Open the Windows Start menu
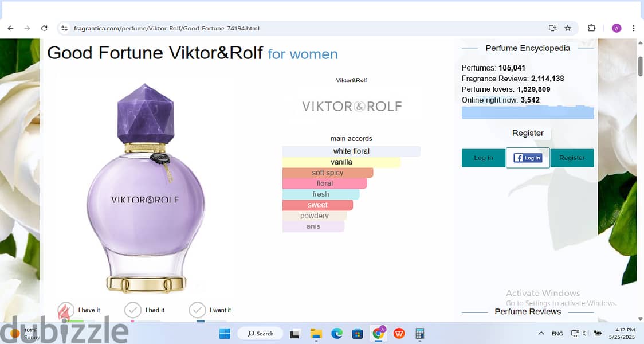Viewport: 644px width, 344px height. click(225, 334)
